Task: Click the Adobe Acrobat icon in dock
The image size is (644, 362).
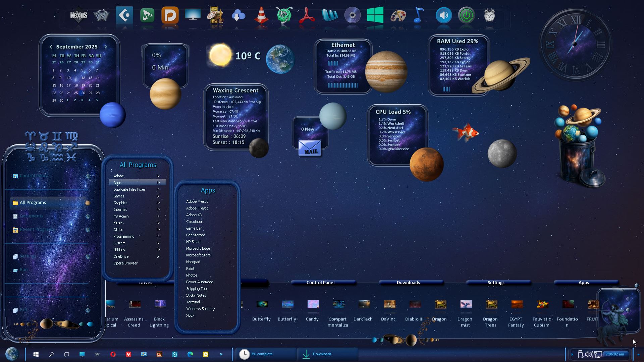Action: coord(307,15)
